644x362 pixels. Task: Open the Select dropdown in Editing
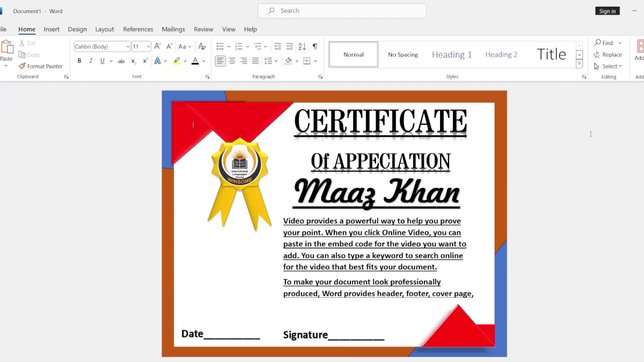608,66
